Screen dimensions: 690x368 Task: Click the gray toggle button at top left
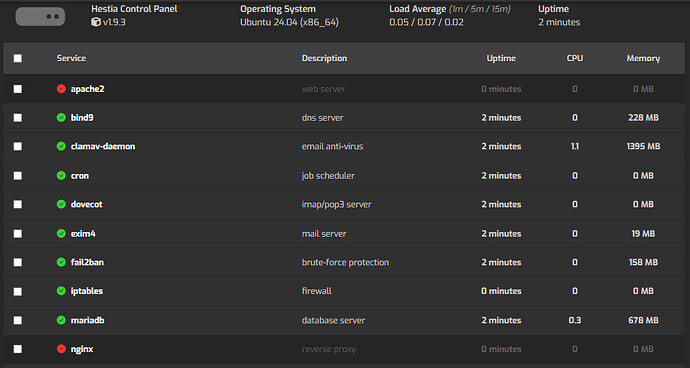click(40, 16)
